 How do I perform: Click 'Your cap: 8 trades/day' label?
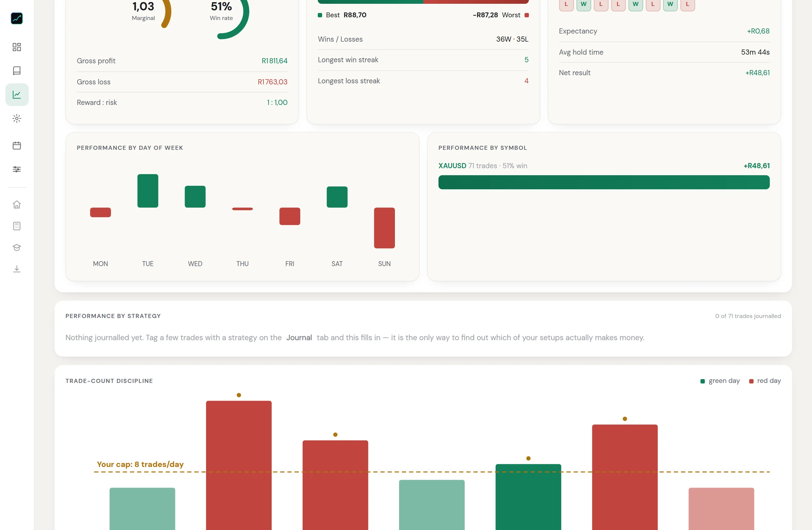click(140, 464)
